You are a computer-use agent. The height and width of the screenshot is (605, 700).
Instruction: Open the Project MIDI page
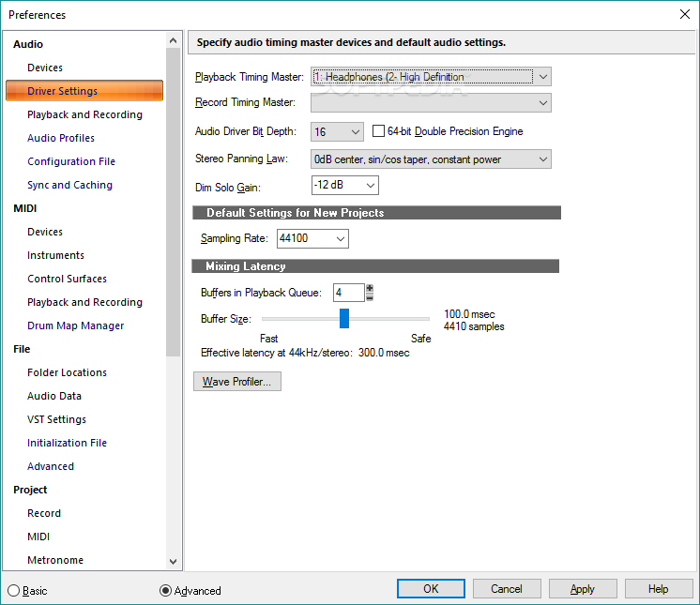(38, 537)
